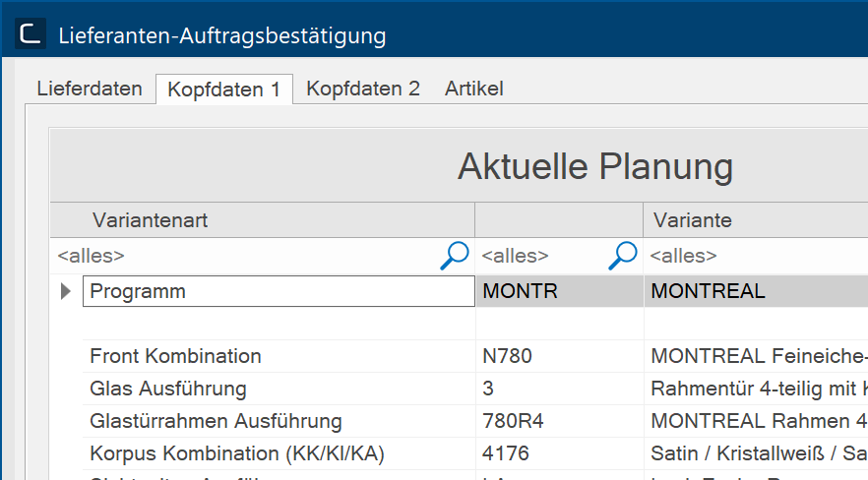The height and width of the screenshot is (480, 868).
Task: Select the Kopfdaten 1 tab
Action: (224, 90)
